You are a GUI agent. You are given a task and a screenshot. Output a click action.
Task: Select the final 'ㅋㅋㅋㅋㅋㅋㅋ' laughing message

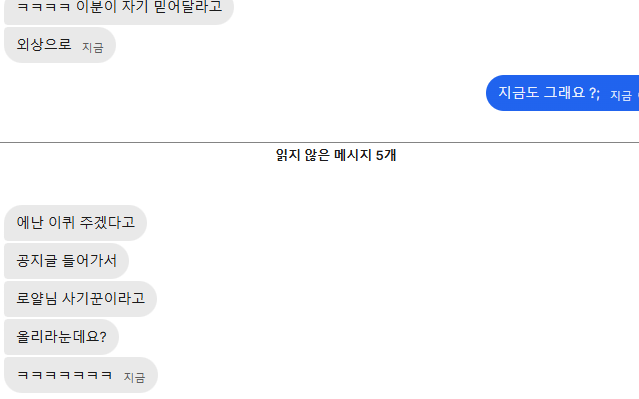81,375
